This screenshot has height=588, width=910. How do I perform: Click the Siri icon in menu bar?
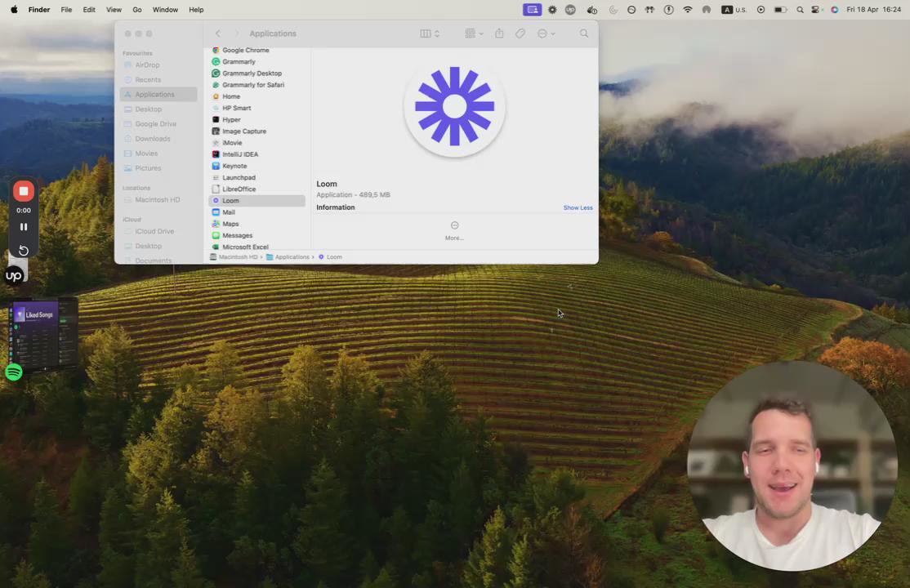click(835, 9)
